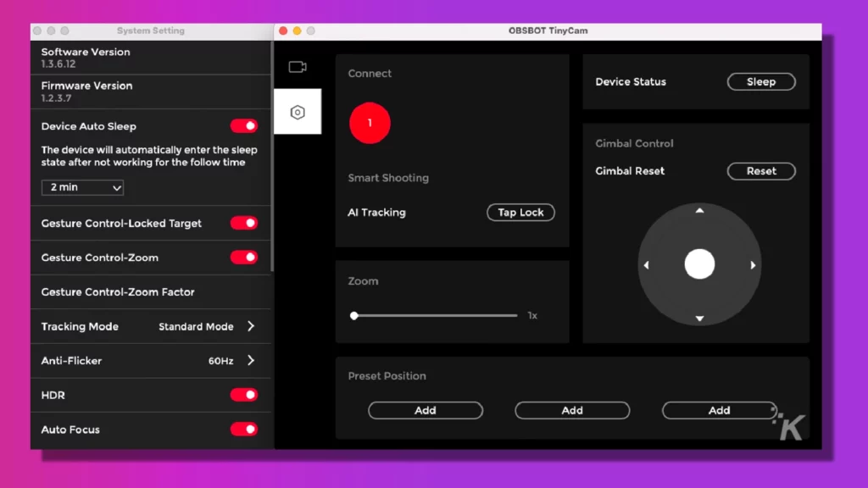Disable Device Auto Sleep toggle
This screenshot has height=488, width=868.
click(244, 126)
